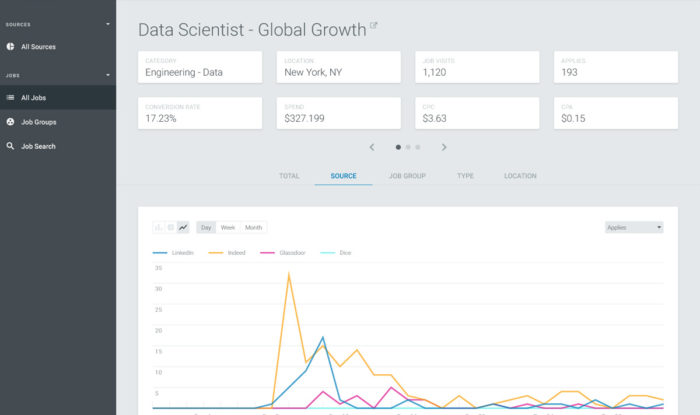Image resolution: width=700 pixels, height=415 pixels.
Task: Click the Spend card showing $327.199
Action: 338,113
